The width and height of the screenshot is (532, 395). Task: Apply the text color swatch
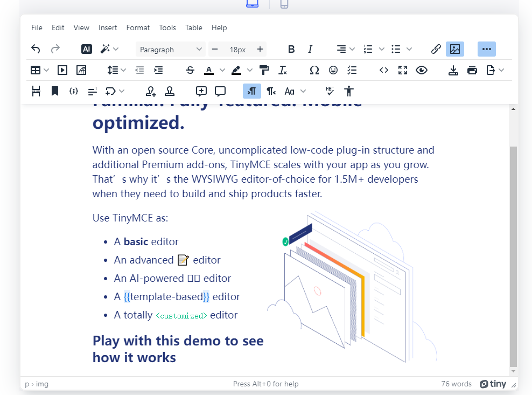[208, 70]
